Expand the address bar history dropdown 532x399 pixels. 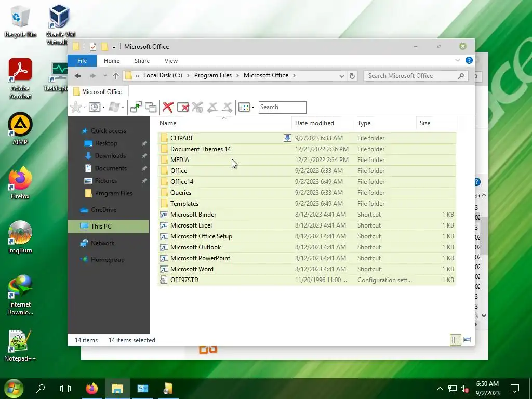pos(342,76)
